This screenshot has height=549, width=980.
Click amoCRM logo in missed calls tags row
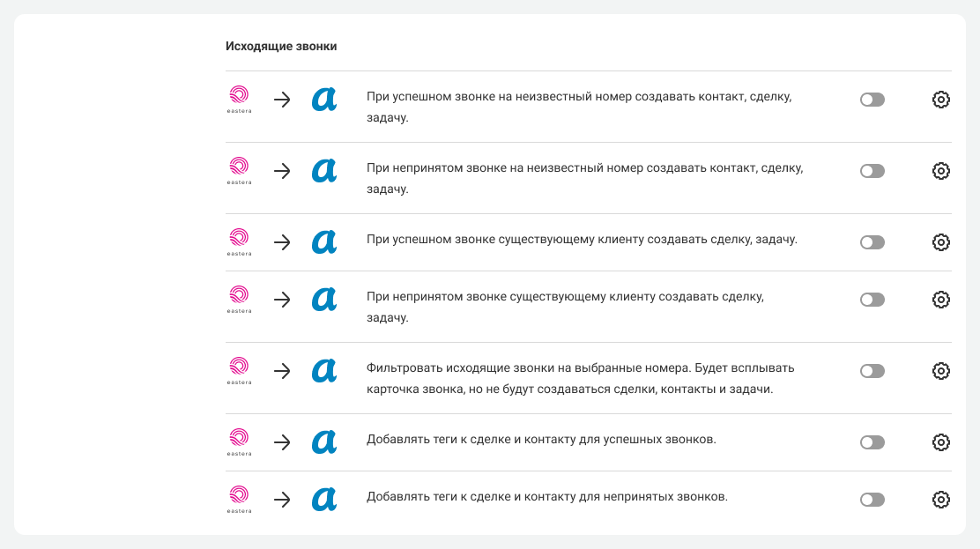324,500
